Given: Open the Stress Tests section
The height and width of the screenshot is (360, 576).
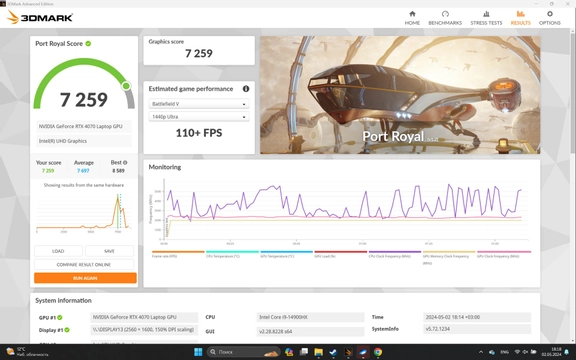Looking at the screenshot, I should pos(486,18).
